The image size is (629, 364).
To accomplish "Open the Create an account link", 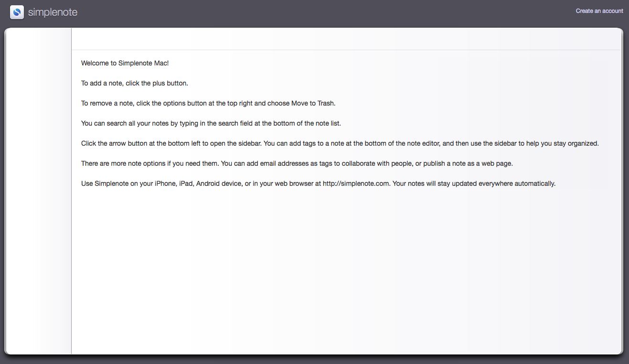I will click(x=599, y=11).
